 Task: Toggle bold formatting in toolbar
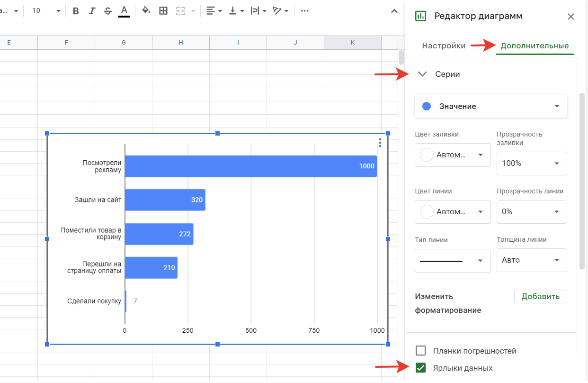[x=76, y=11]
